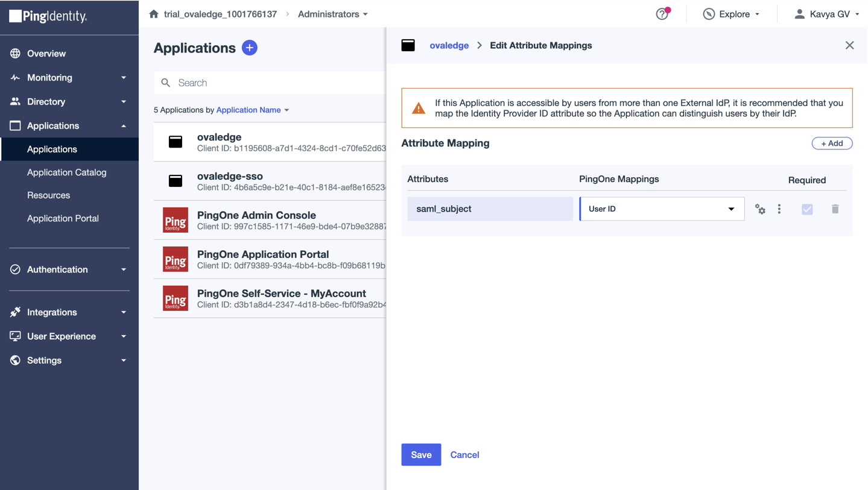Click the Settings globe icon
This screenshot has height=490, width=868.
pyautogui.click(x=15, y=360)
